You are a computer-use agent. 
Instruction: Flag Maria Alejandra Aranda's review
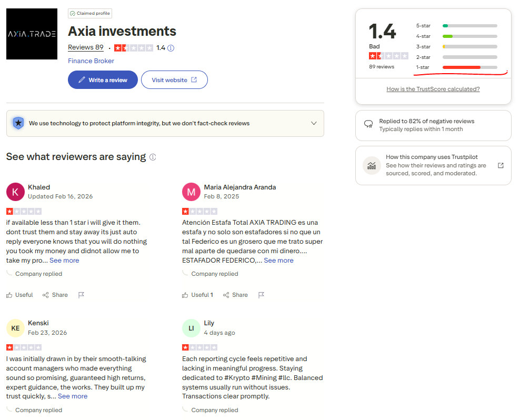pos(261,295)
